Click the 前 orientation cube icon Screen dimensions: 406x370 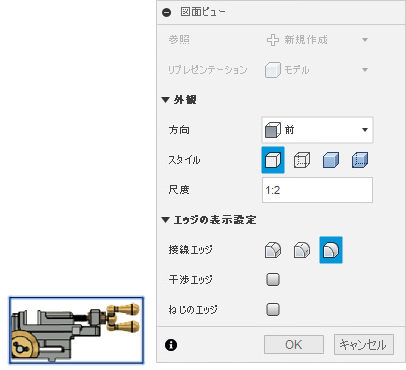pos(273,130)
